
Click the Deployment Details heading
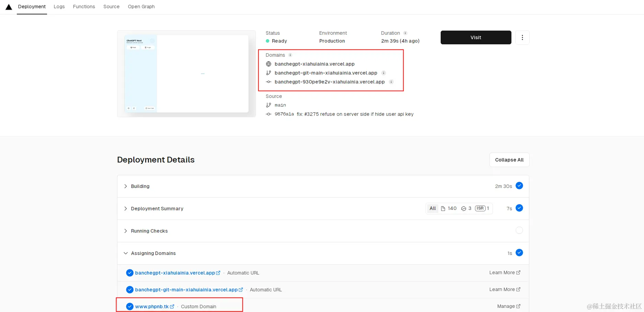156,160
